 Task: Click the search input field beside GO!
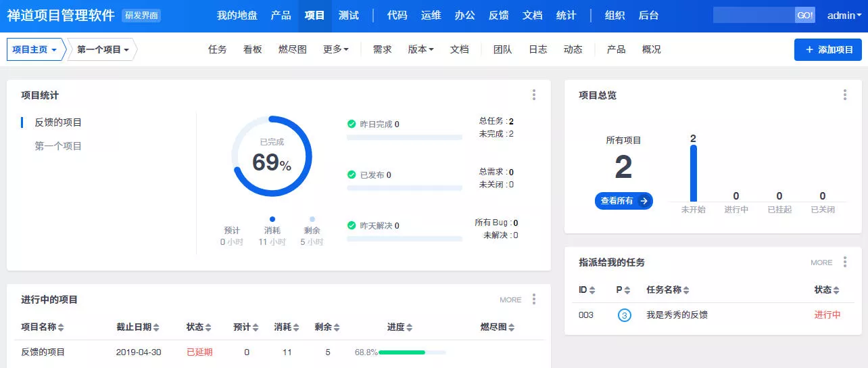(754, 16)
